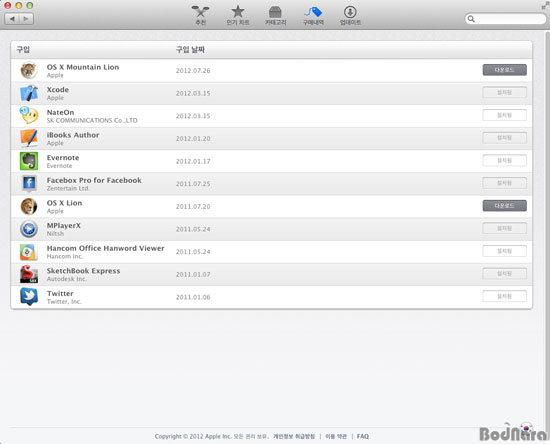Click the Evernote elephant app icon
This screenshot has width=550, height=444.
[29, 161]
